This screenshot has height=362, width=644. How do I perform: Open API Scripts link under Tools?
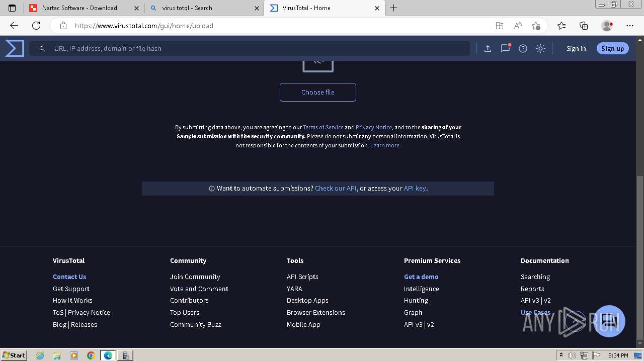(x=302, y=277)
